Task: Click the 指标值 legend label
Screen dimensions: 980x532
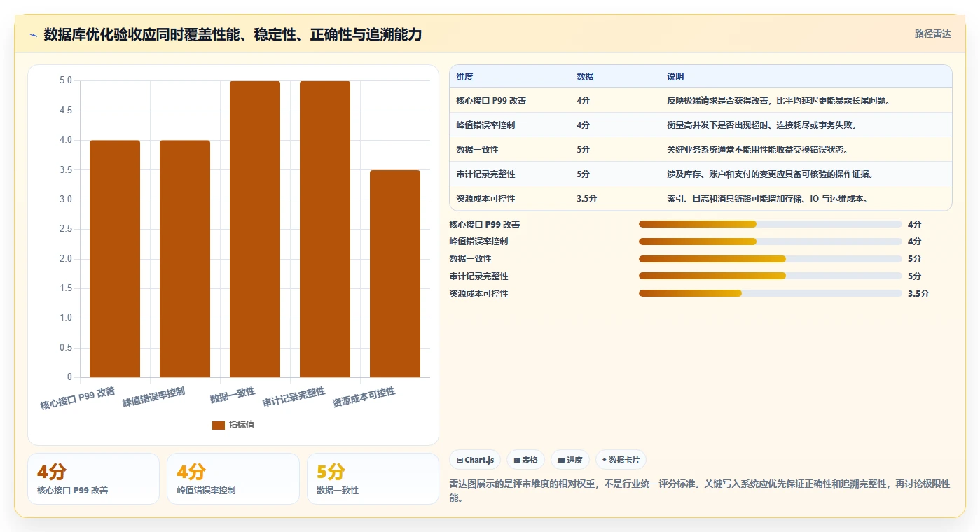Action: point(242,425)
